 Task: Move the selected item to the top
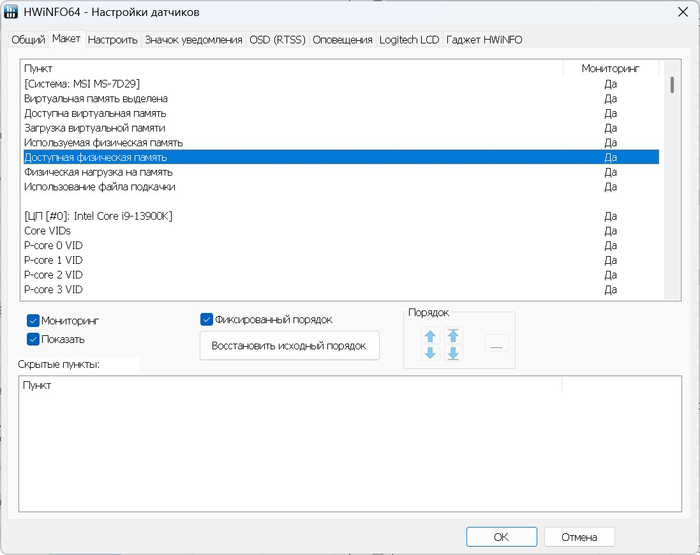click(x=453, y=336)
